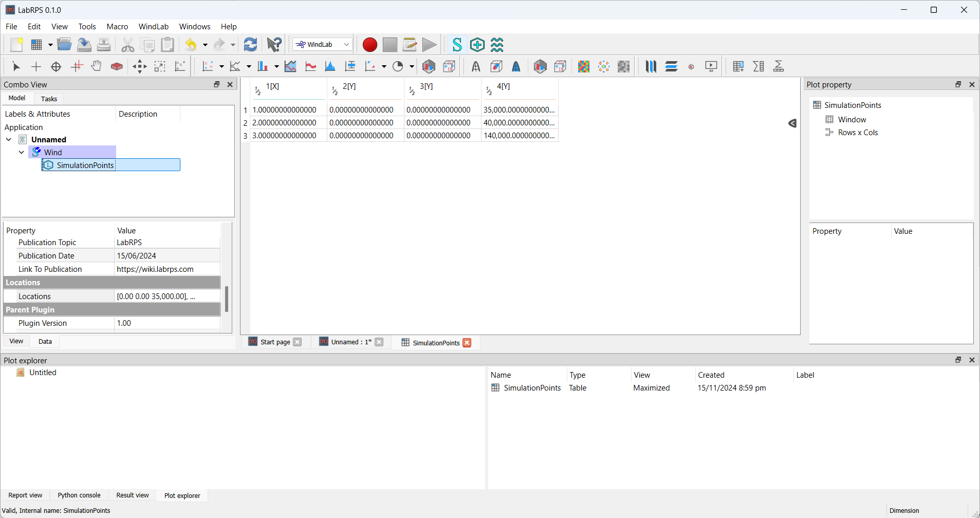Click the property panel vertical scrollbar

pyautogui.click(x=227, y=299)
